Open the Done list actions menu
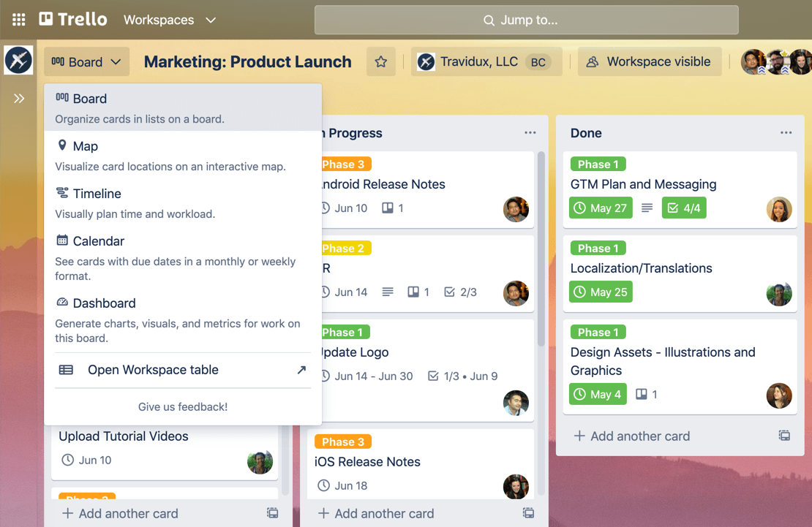Image resolution: width=812 pixels, height=527 pixels. point(786,132)
